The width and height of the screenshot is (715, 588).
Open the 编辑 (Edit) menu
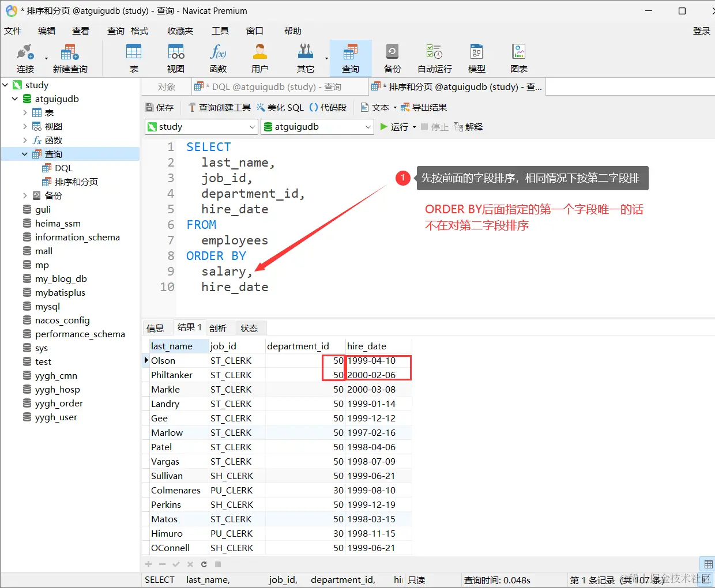click(47, 31)
